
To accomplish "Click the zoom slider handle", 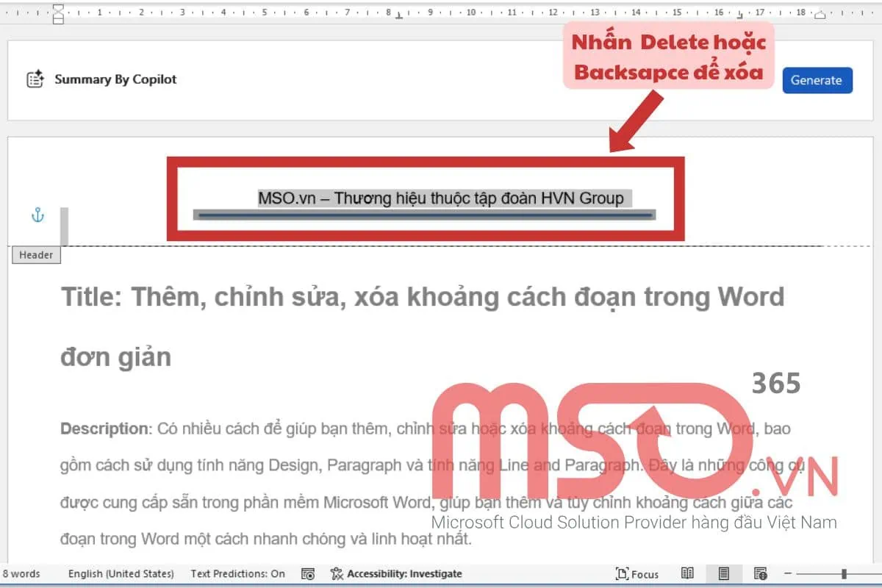I will (x=845, y=573).
